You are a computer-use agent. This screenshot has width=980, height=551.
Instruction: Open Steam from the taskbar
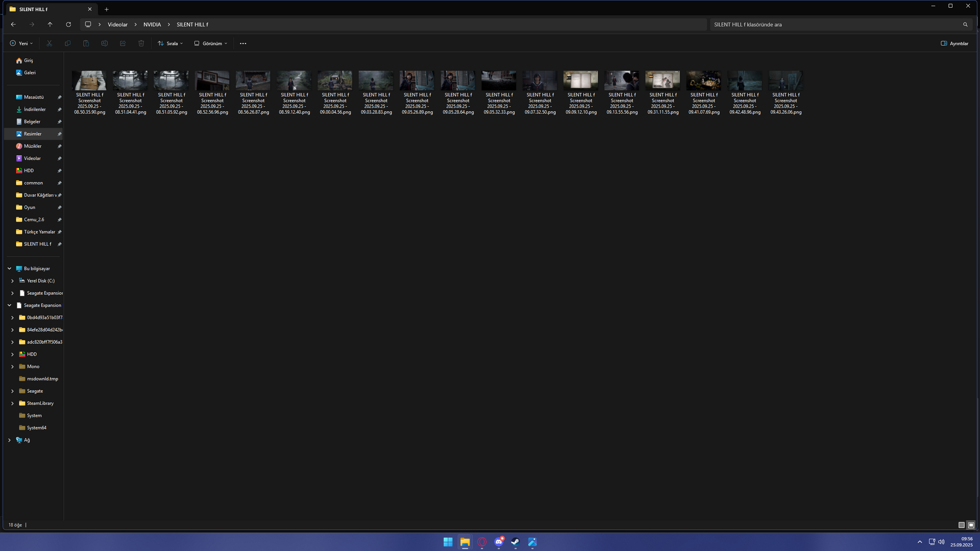point(516,542)
